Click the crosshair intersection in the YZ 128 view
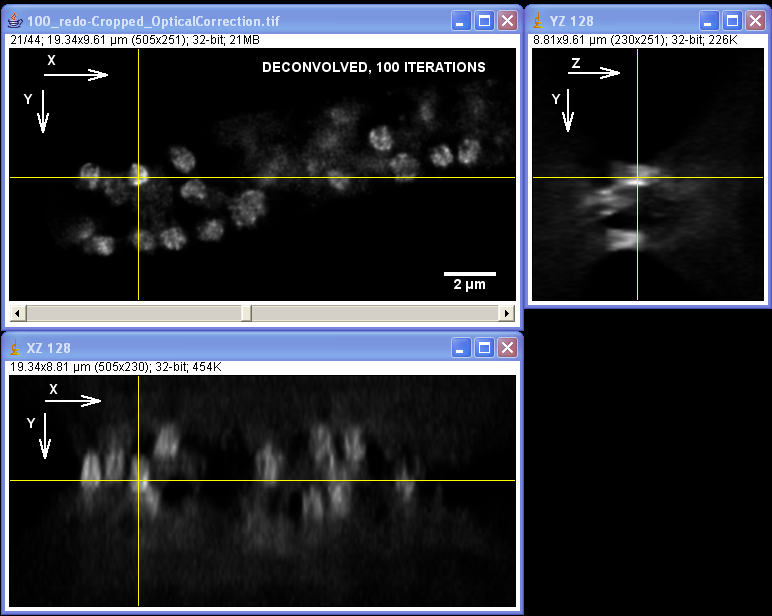Image resolution: width=772 pixels, height=616 pixels. pyautogui.click(x=638, y=177)
